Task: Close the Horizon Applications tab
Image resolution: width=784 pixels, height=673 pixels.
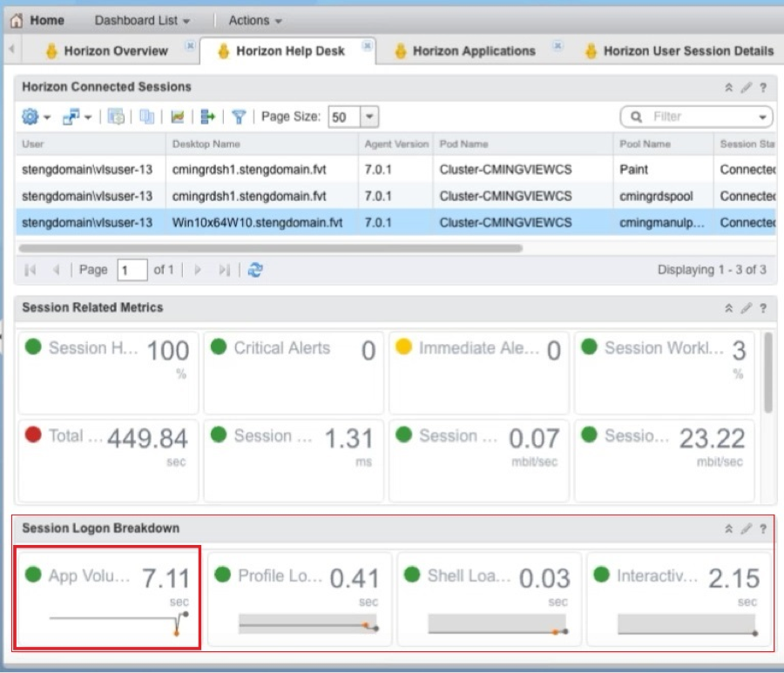Action: tap(558, 46)
